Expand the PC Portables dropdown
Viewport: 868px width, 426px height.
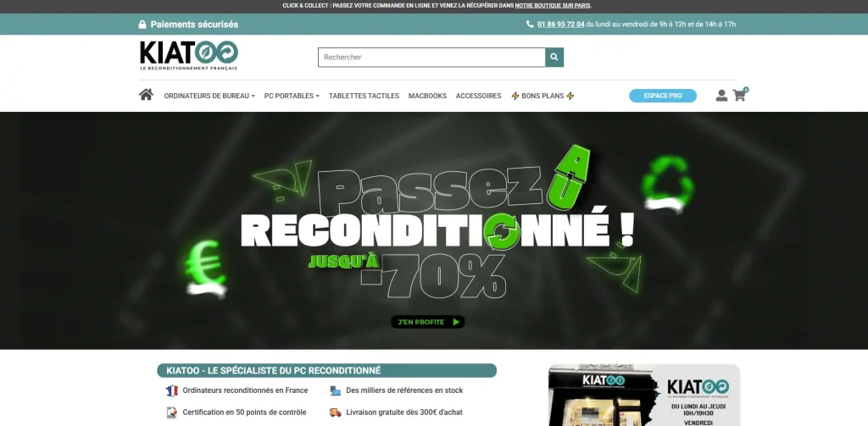coord(292,96)
